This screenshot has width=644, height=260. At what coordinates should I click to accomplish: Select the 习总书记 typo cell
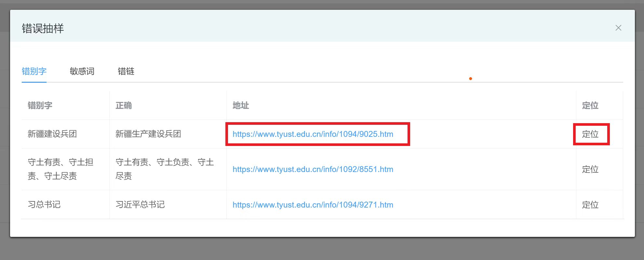point(44,205)
